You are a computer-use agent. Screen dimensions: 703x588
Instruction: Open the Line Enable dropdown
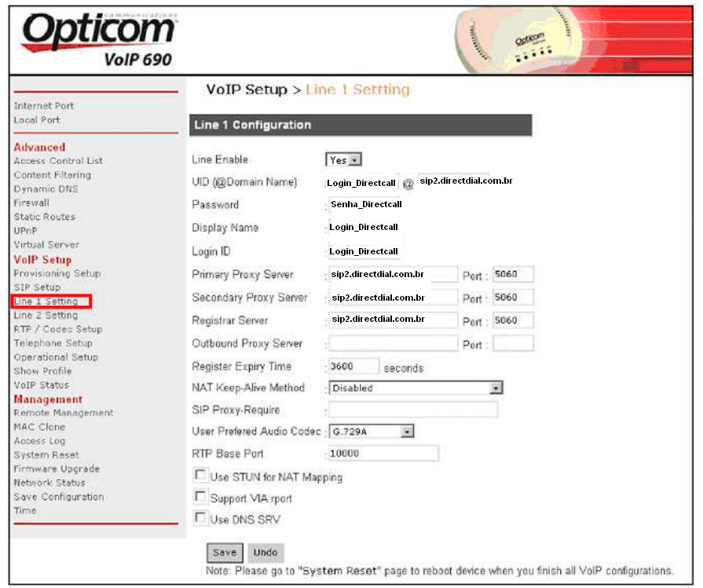click(x=343, y=159)
